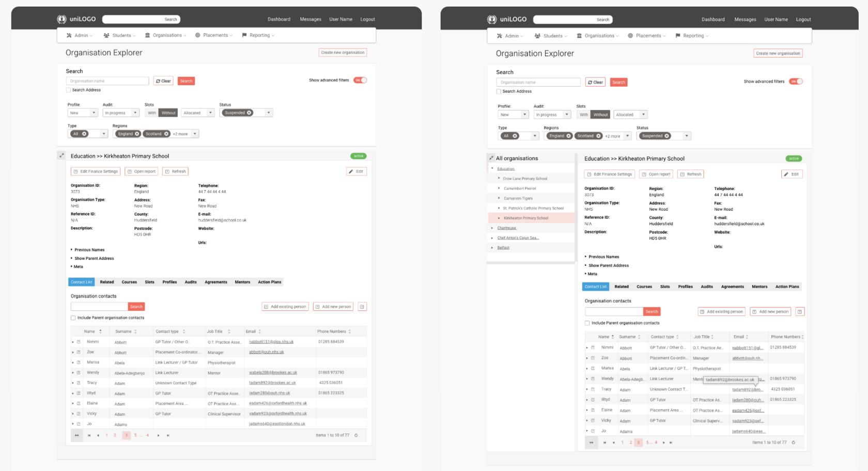Check Include Parent organisation contacts in right mockup
This screenshot has height=471, width=868.
pos(587,323)
